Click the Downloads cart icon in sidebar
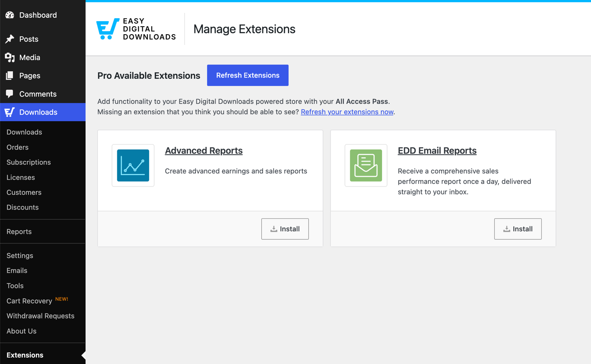This screenshot has height=364, width=591. [x=10, y=112]
